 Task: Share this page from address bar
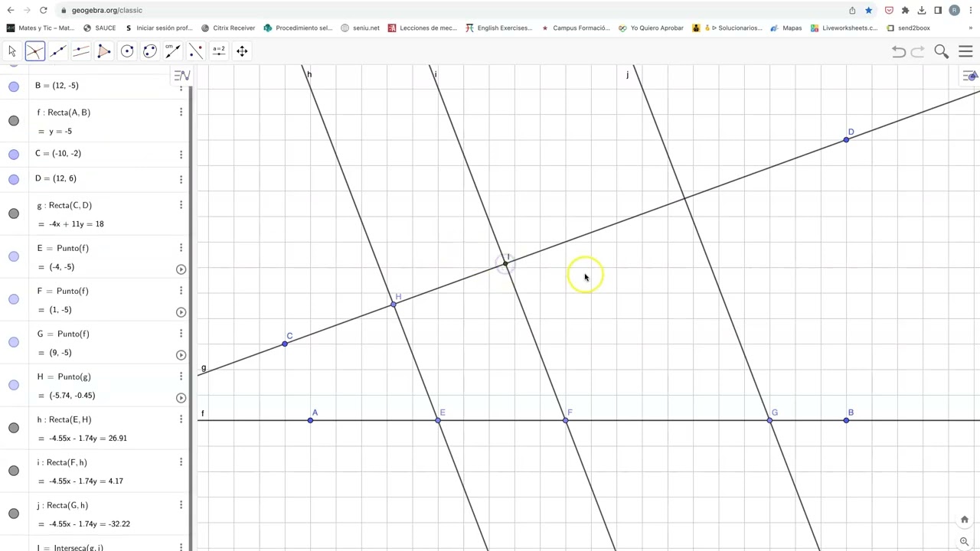852,10
